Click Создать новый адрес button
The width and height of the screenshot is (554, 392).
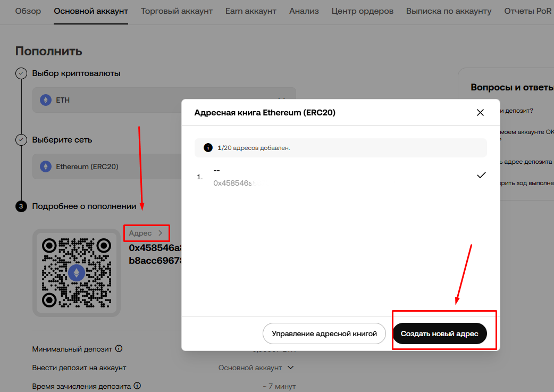click(x=440, y=333)
